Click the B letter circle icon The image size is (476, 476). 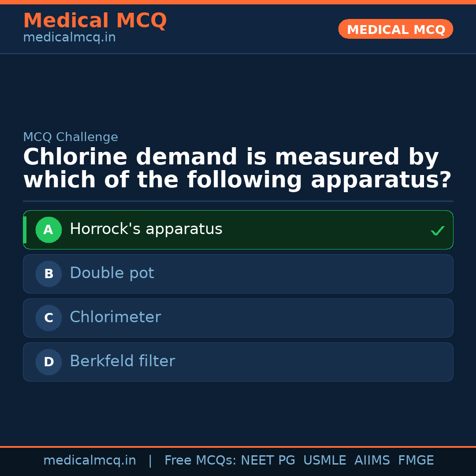pyautogui.click(x=48, y=274)
